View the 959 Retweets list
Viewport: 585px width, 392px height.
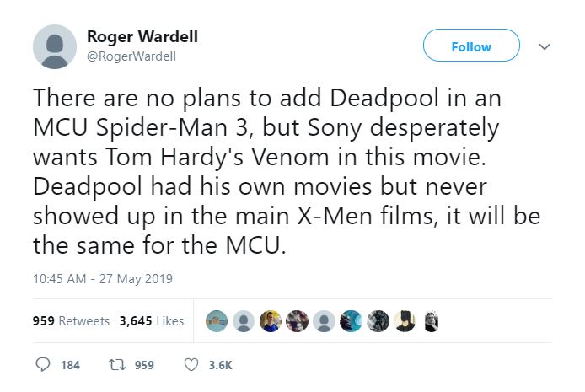click(71, 320)
